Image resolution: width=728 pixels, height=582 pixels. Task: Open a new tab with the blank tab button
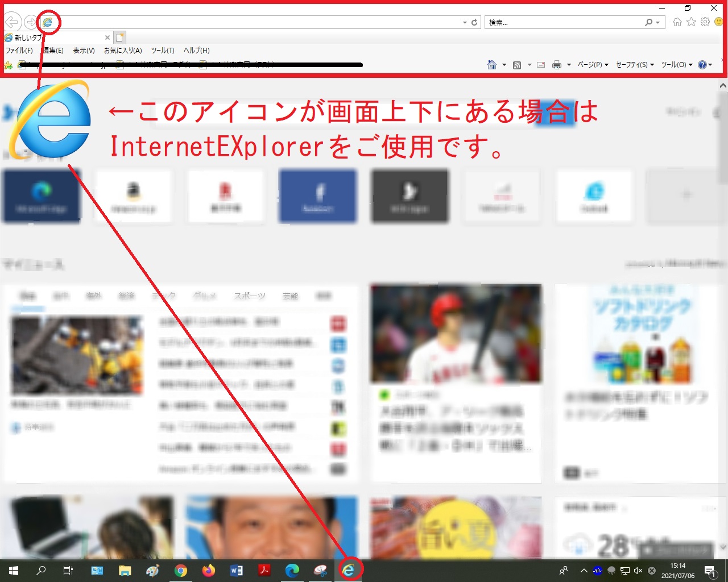[120, 38]
